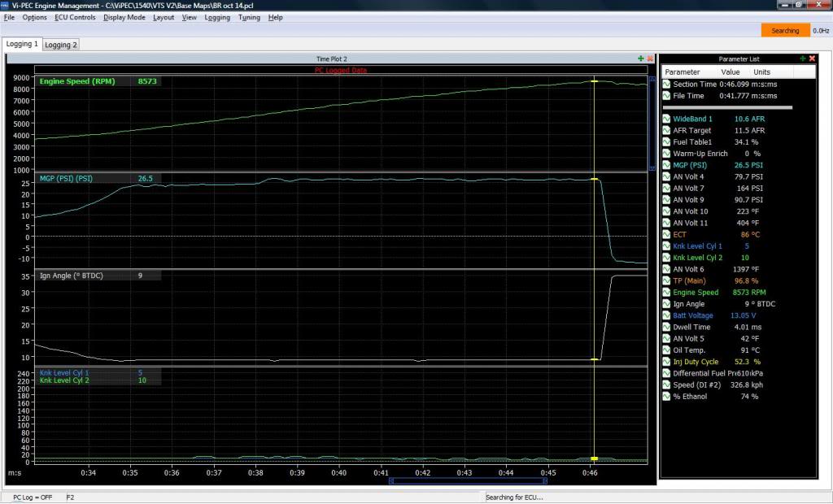Click the Inj Duty Cycle graph icon
This screenshot has height=504, width=833.
coord(666,362)
